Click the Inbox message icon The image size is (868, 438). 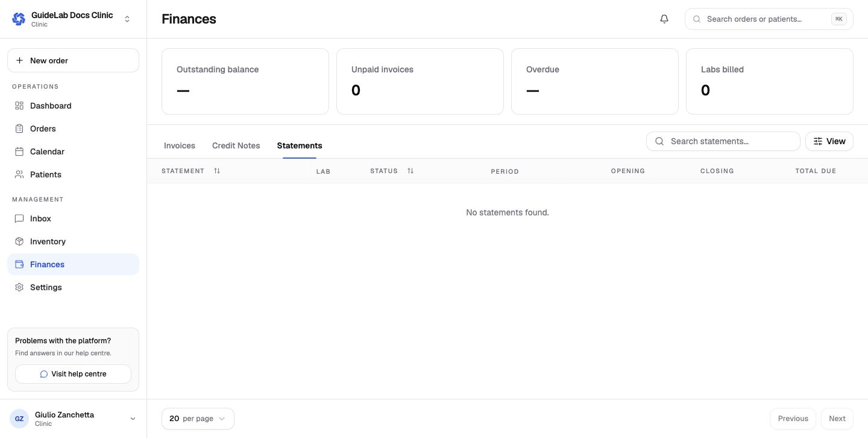click(19, 218)
